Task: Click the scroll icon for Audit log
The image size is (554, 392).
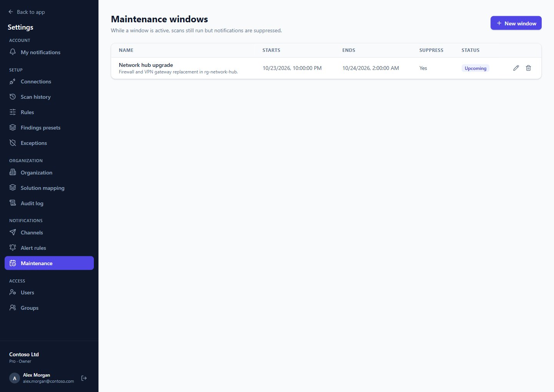Action: [13, 203]
